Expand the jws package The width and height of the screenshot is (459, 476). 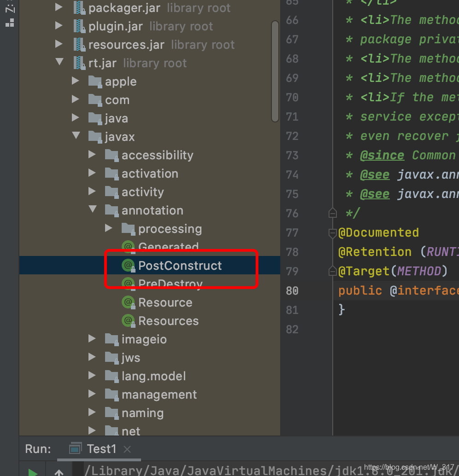(x=92, y=357)
